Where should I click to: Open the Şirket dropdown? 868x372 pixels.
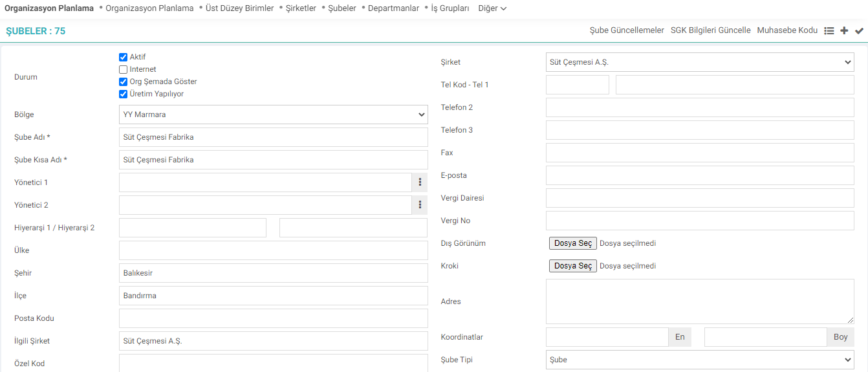(x=700, y=62)
